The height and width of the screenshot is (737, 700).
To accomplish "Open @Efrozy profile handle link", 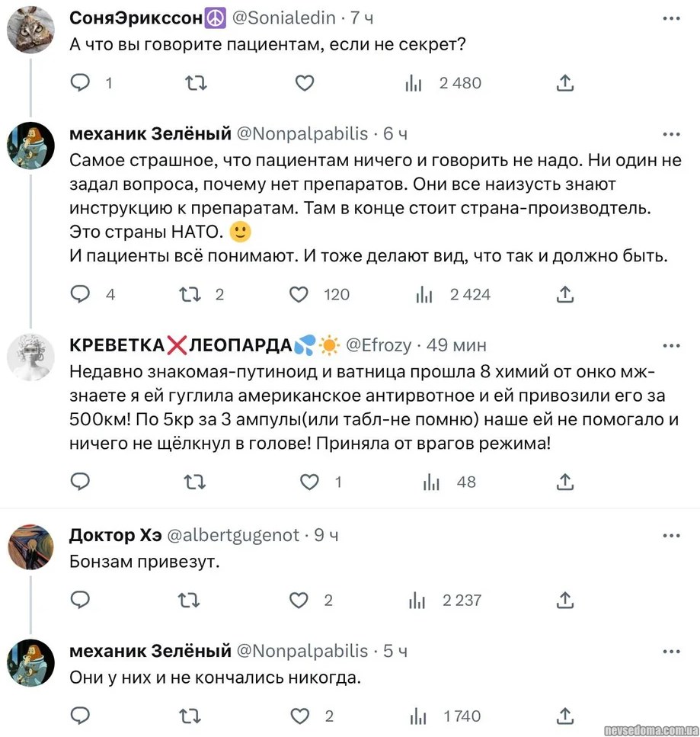I will (x=379, y=345).
